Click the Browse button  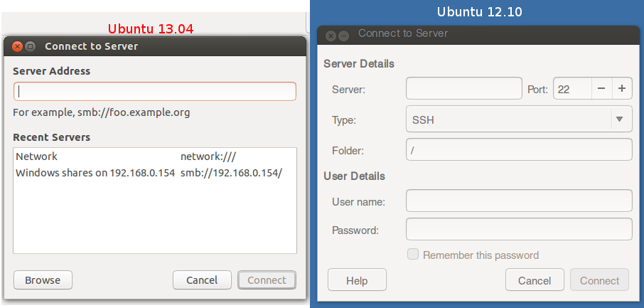pos(43,280)
